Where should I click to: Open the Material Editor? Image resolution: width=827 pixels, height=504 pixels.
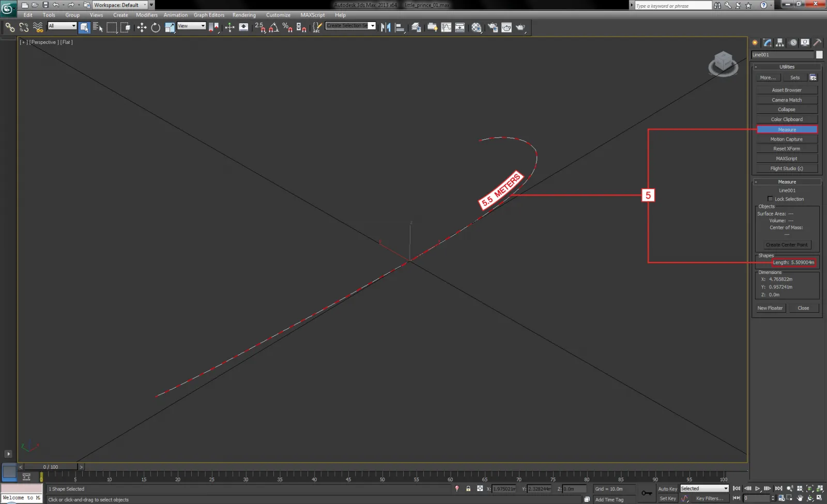[476, 27]
